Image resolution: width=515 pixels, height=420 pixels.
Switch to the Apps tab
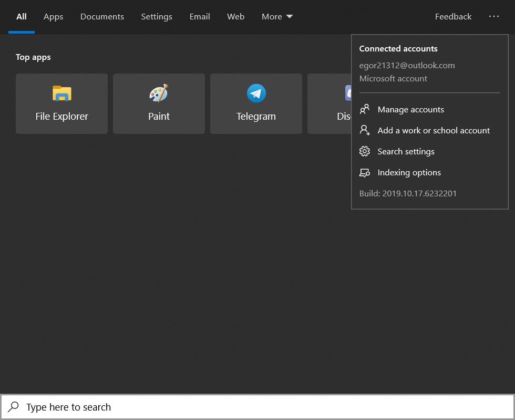pos(53,17)
